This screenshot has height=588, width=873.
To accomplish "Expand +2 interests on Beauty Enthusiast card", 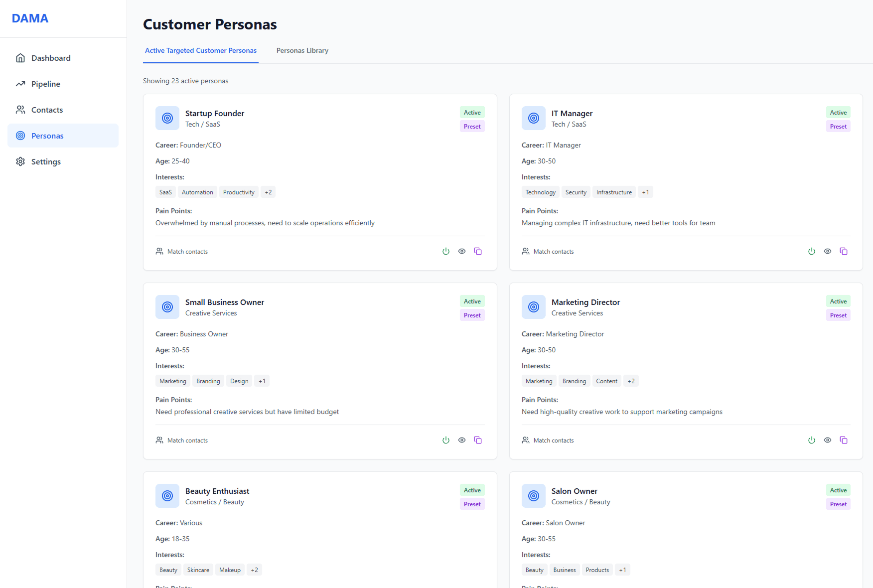I will (254, 570).
